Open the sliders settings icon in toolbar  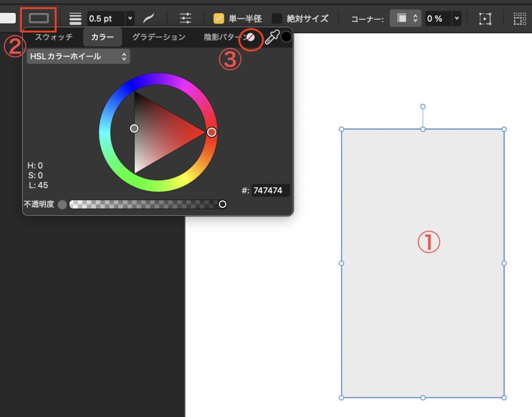pos(186,18)
